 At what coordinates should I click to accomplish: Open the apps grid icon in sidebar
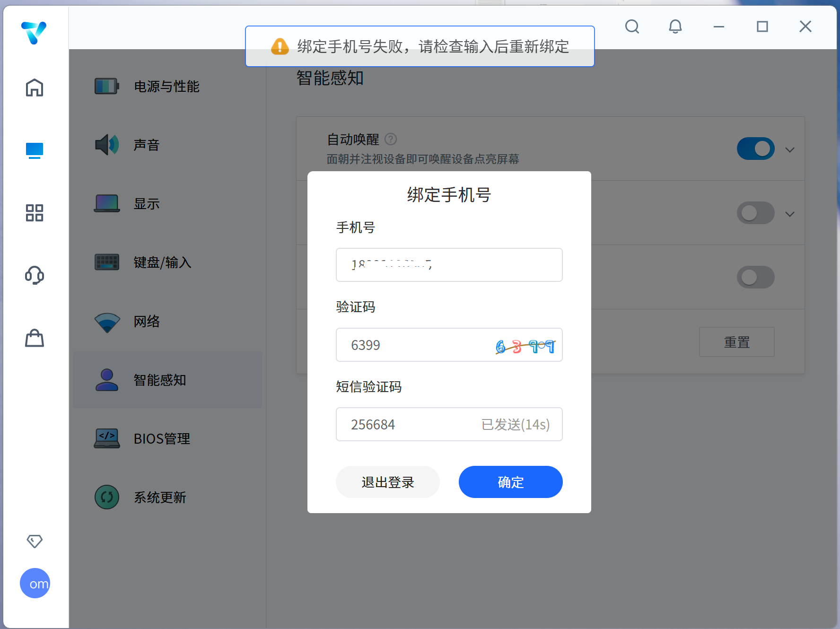[x=35, y=213]
